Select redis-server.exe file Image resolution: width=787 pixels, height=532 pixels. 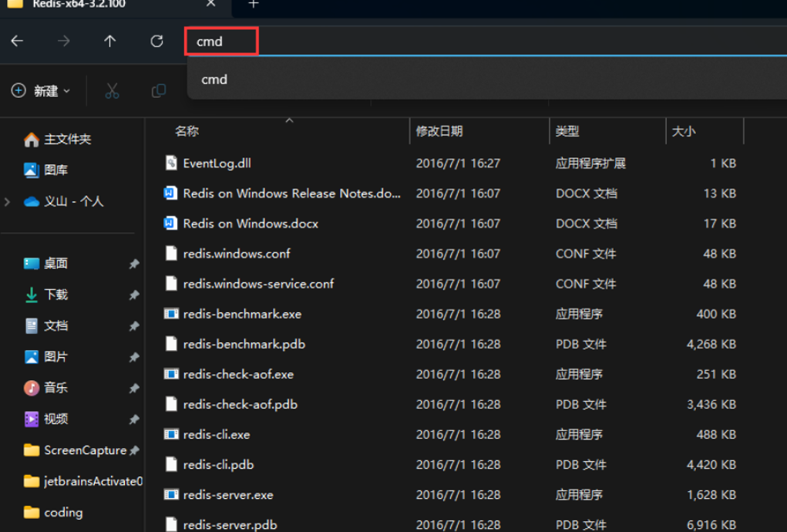tap(228, 494)
